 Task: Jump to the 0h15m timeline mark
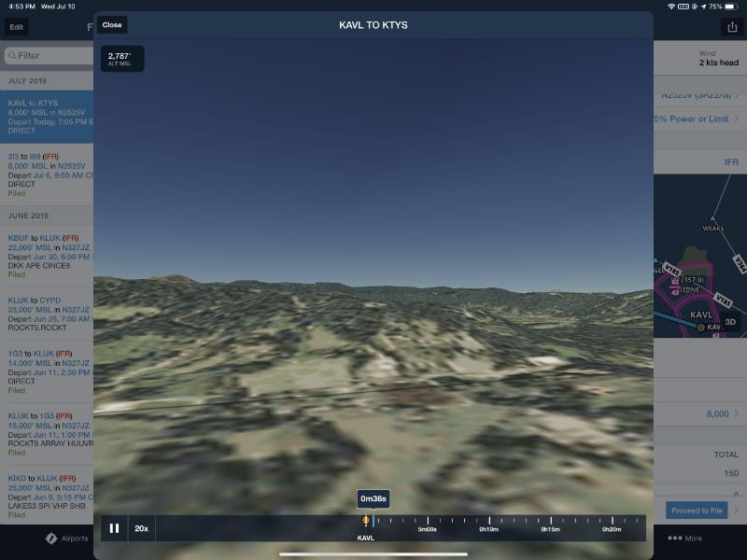point(550,525)
